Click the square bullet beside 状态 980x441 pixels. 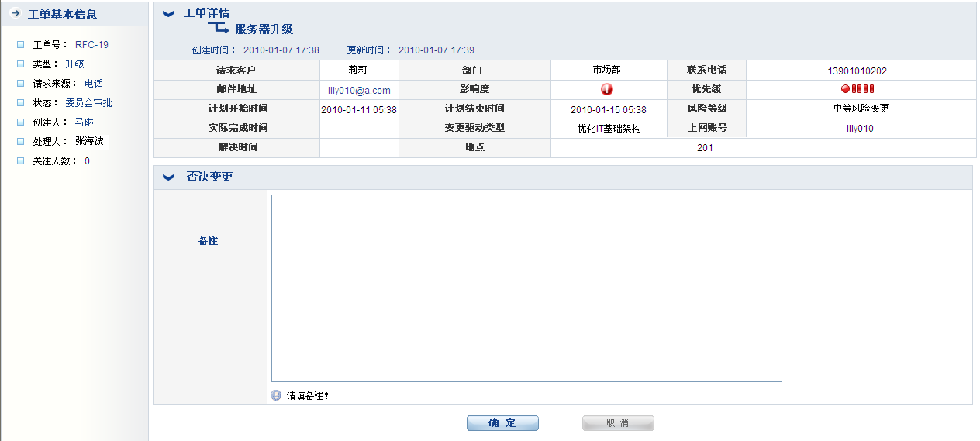[x=21, y=103]
